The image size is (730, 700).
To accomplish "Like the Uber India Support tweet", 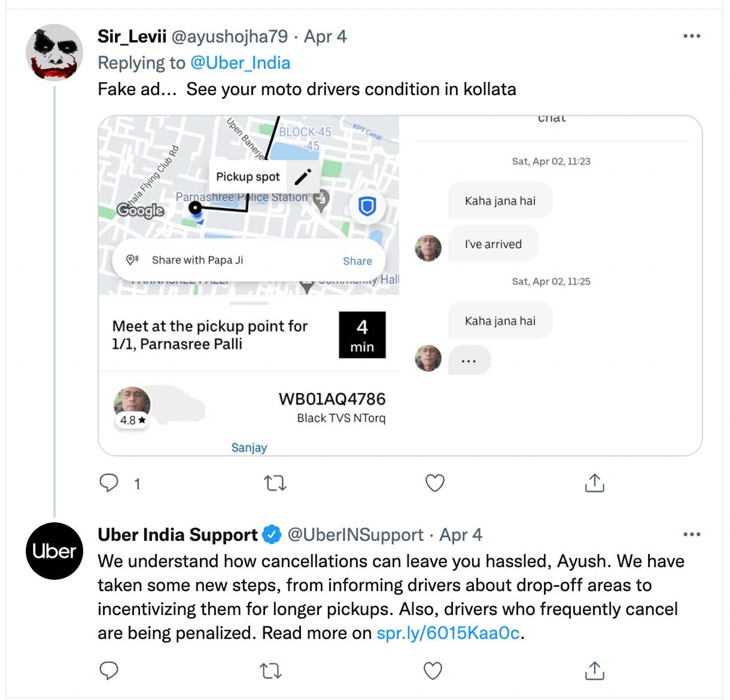I will tap(433, 671).
